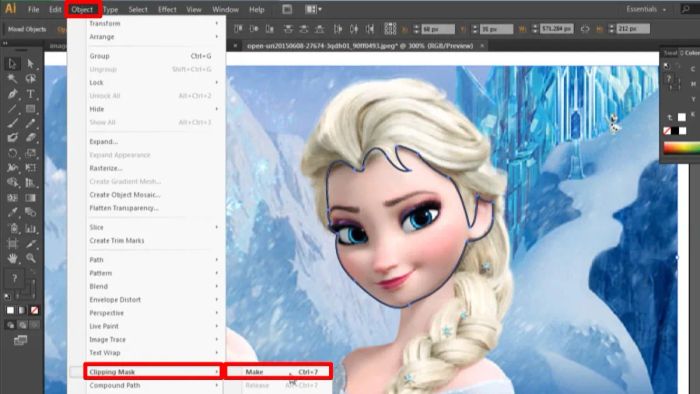Activate the Type tool
The height and width of the screenshot is (394, 700).
(x=30, y=94)
